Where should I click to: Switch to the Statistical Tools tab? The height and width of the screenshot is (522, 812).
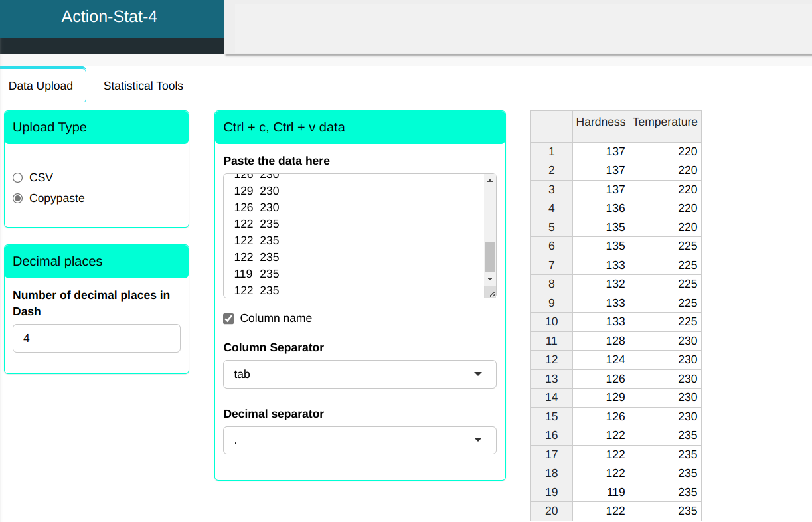tap(143, 86)
